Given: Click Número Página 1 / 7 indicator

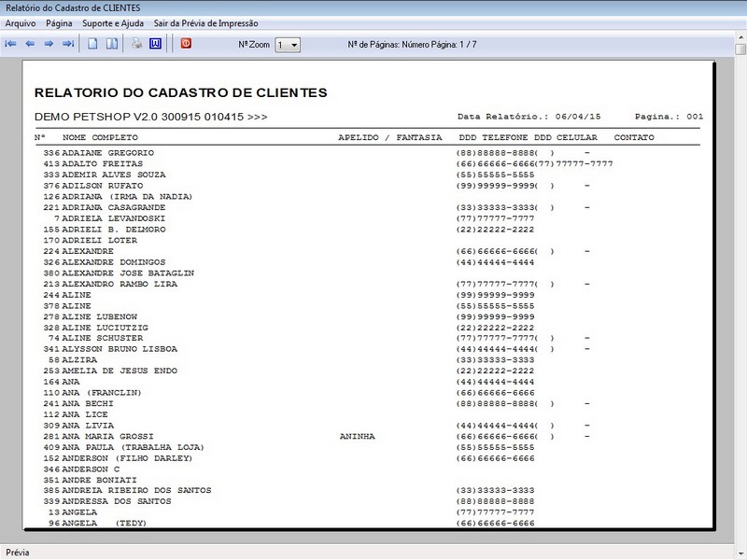Looking at the screenshot, I should click(439, 44).
